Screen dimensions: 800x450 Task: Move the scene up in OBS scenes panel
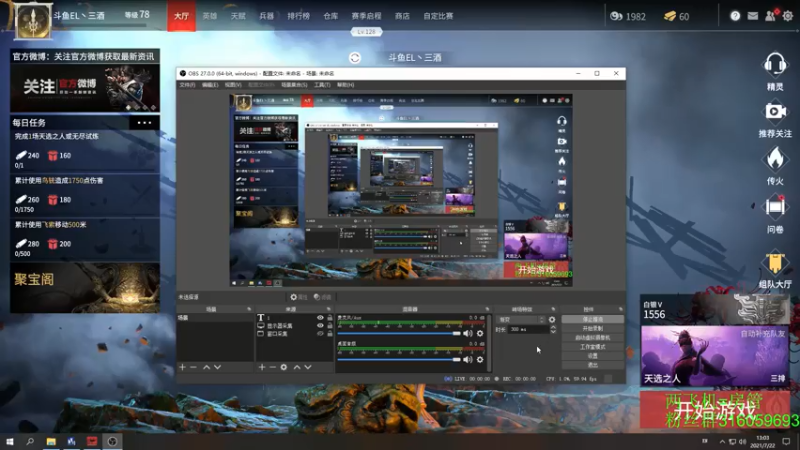click(x=206, y=367)
